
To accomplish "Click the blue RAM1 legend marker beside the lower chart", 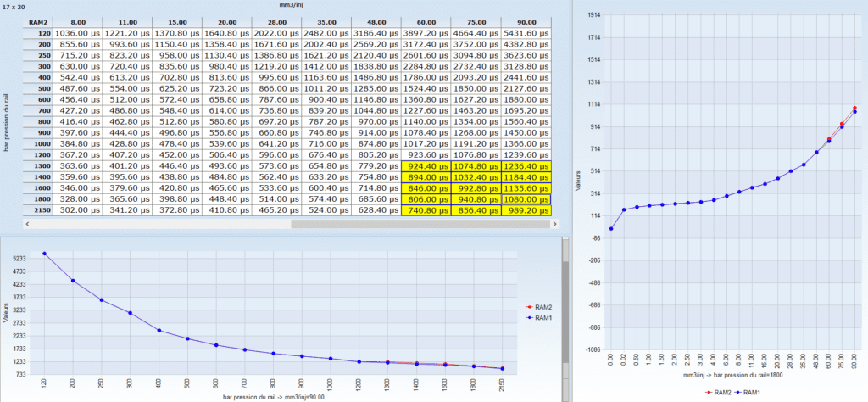I will click(531, 319).
